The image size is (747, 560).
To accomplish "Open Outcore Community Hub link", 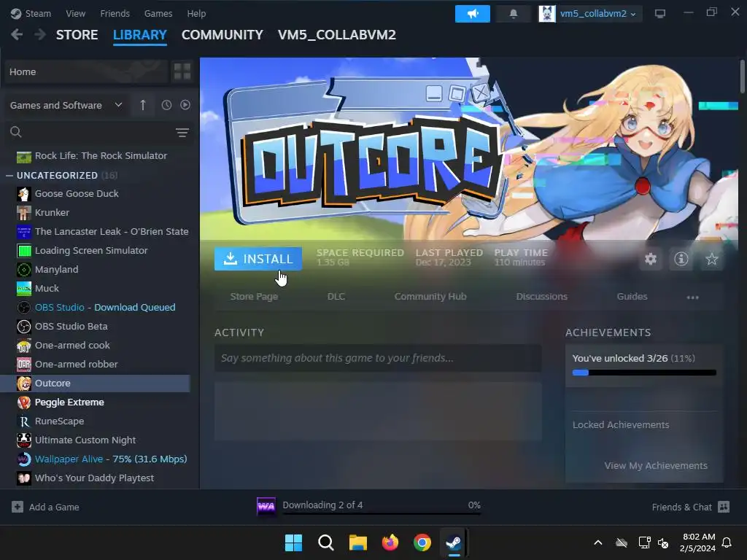I will (x=430, y=296).
